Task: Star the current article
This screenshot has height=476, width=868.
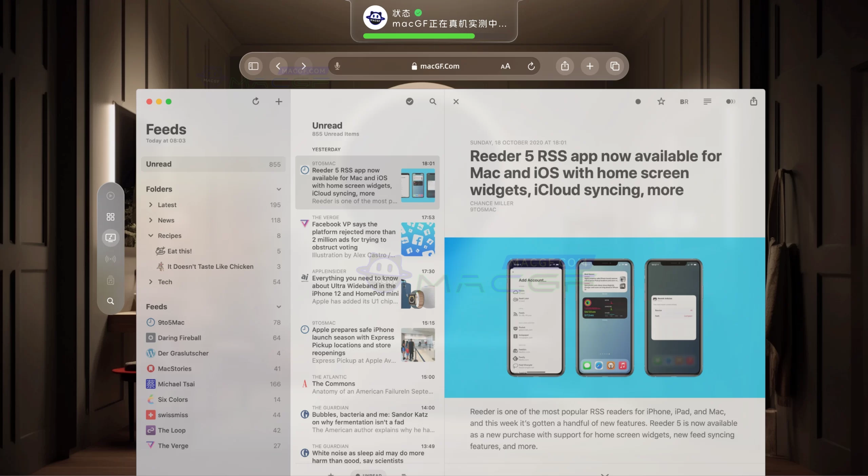Action: tap(660, 101)
